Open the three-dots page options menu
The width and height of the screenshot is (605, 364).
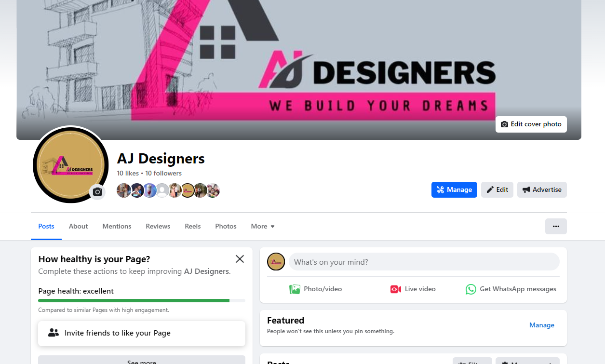pyautogui.click(x=556, y=226)
